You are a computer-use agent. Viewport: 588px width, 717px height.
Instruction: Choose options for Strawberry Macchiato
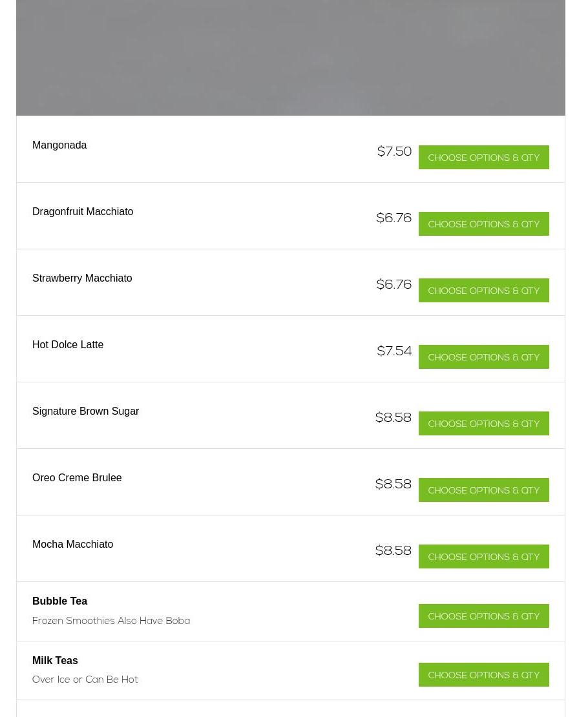483,291
